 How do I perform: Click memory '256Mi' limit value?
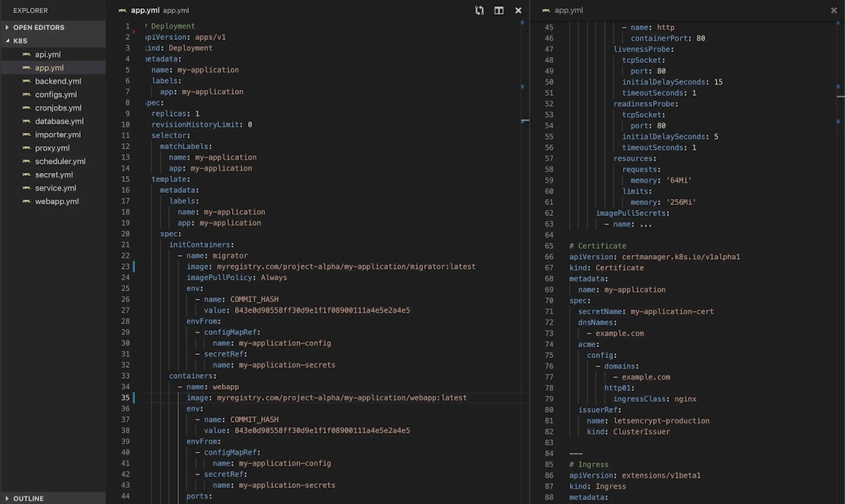coord(681,202)
